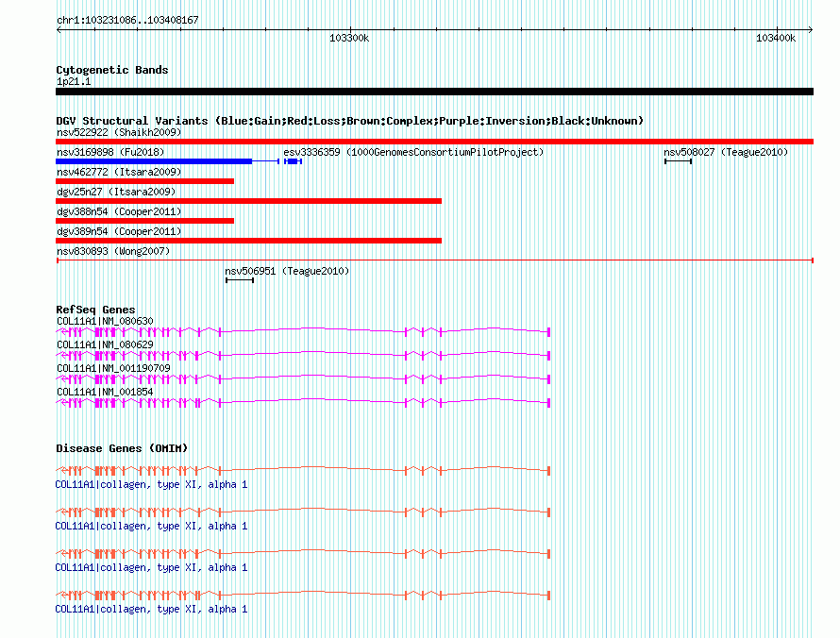Open the COL11A1|NM_080630 transcript glyph
This screenshot has width=840, height=638.
coord(303,332)
